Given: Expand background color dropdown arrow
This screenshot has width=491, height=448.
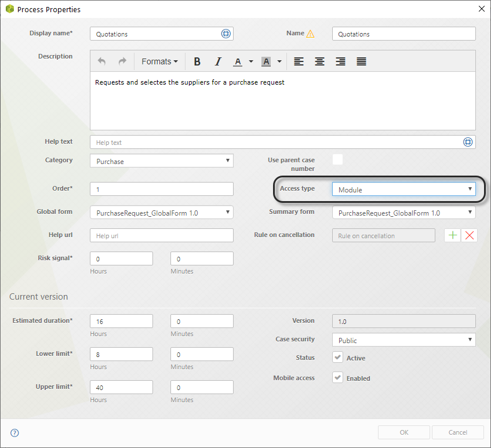Looking at the screenshot, I should pos(279,61).
